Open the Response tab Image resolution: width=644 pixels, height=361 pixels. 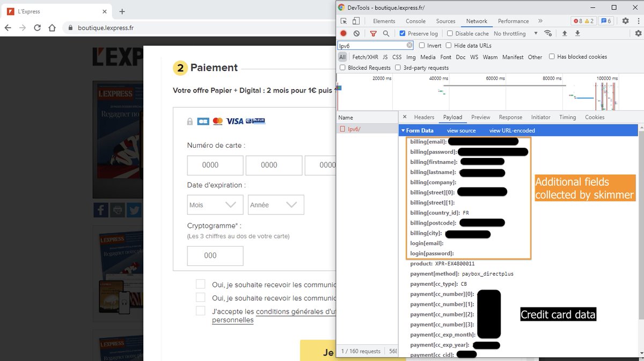[x=510, y=117]
